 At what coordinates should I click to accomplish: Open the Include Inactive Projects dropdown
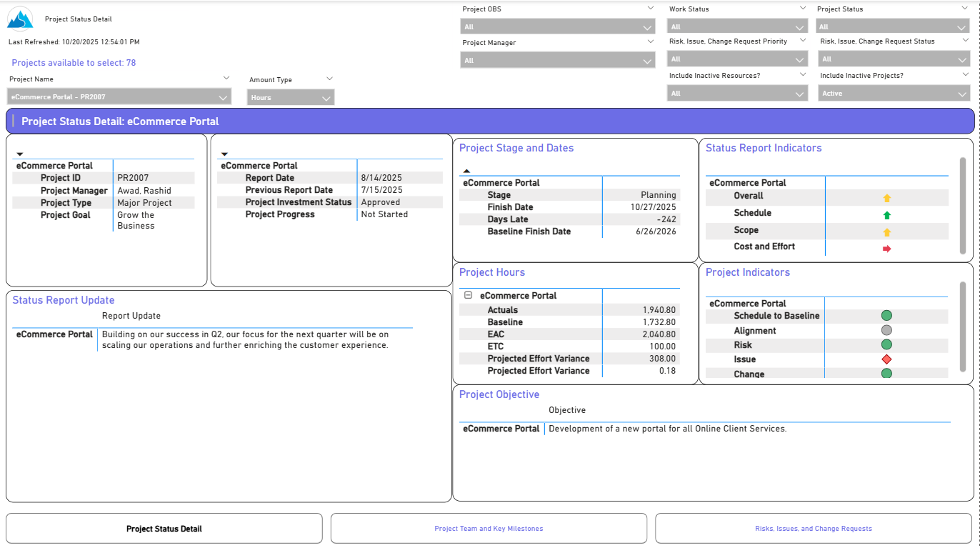point(892,94)
